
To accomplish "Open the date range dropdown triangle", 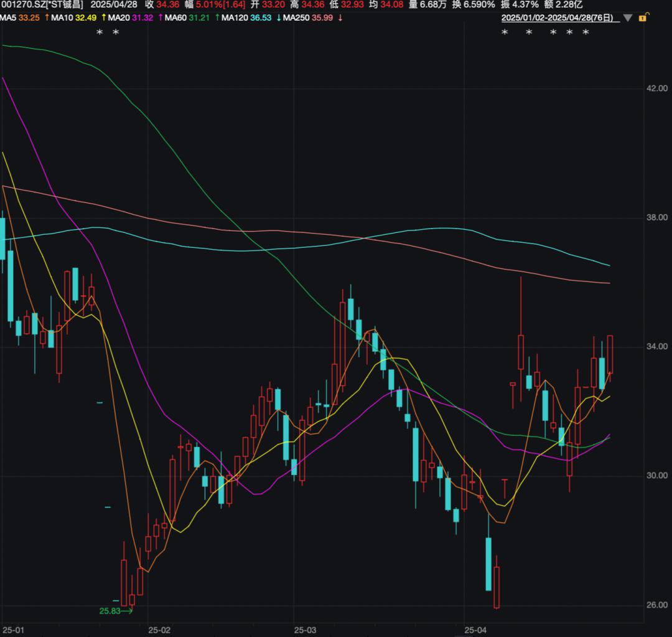I will (x=628, y=18).
